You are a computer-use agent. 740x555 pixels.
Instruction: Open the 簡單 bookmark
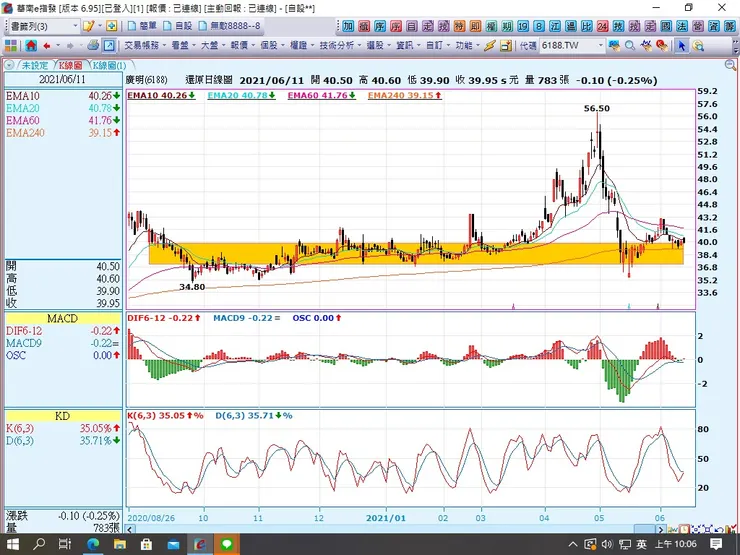click(x=143, y=26)
